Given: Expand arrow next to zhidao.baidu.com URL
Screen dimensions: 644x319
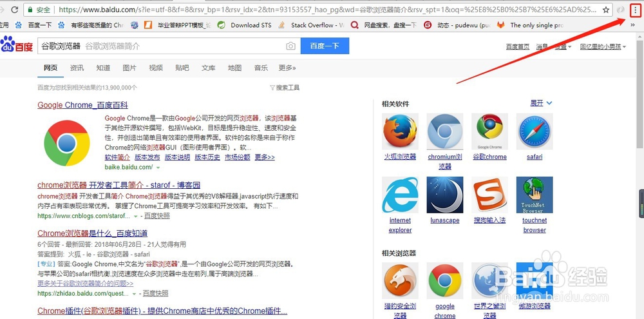Looking at the screenshot, I should (x=134, y=294).
